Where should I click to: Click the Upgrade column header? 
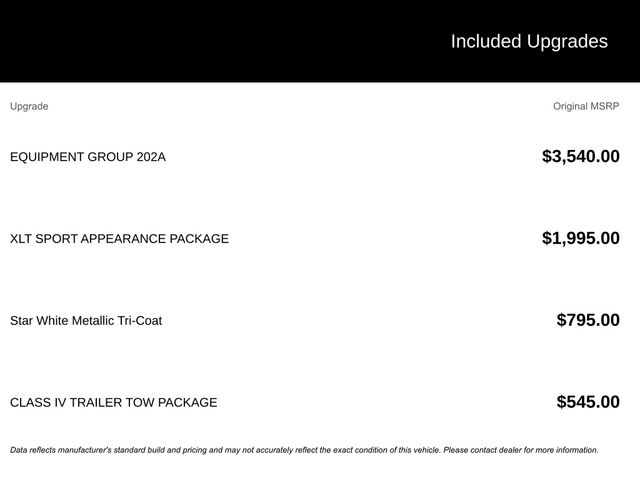(x=29, y=106)
